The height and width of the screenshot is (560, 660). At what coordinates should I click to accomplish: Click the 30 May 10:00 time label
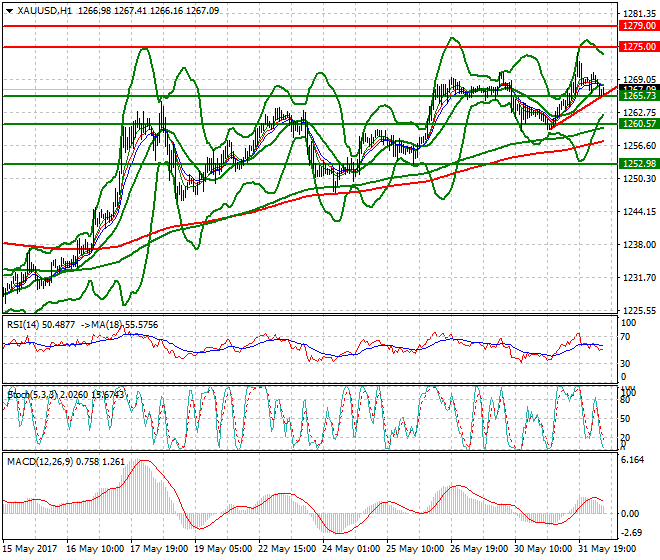tap(543, 549)
